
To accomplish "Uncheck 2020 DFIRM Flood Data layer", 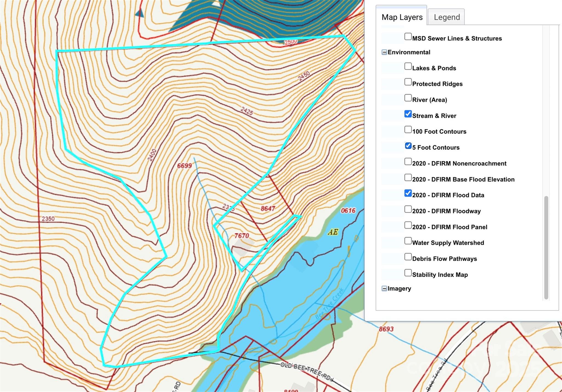I will pos(408,193).
